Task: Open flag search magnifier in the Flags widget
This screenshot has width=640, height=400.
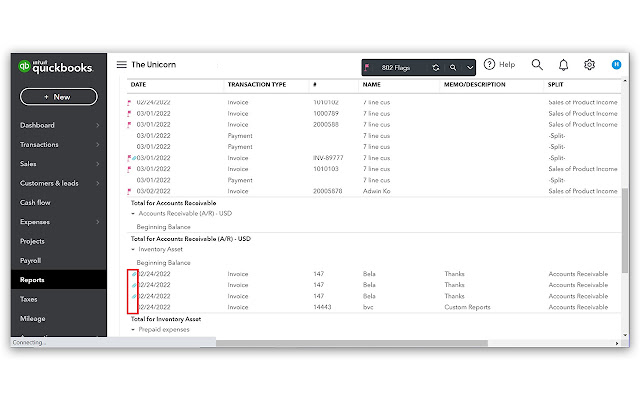Action: coord(453,68)
